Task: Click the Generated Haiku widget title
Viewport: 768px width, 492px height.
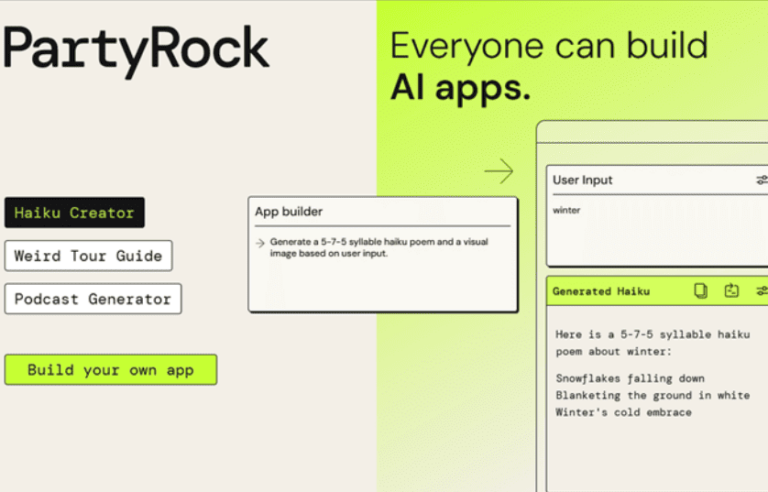Action: 601,291
